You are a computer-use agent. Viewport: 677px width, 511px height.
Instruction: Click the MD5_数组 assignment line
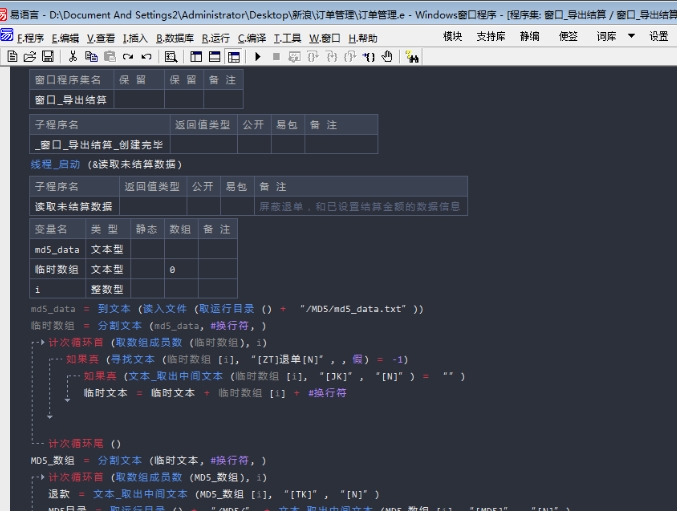148,461
